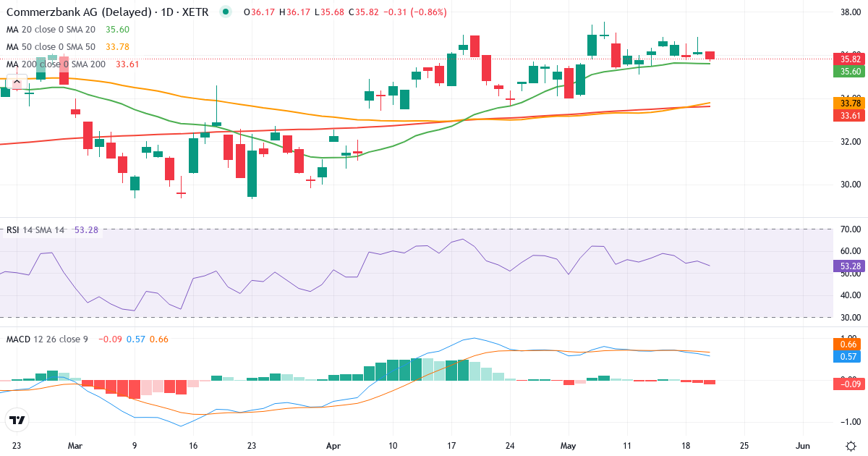Click the Jun date on time axis
Screen dimensions: 868x456
click(804, 445)
